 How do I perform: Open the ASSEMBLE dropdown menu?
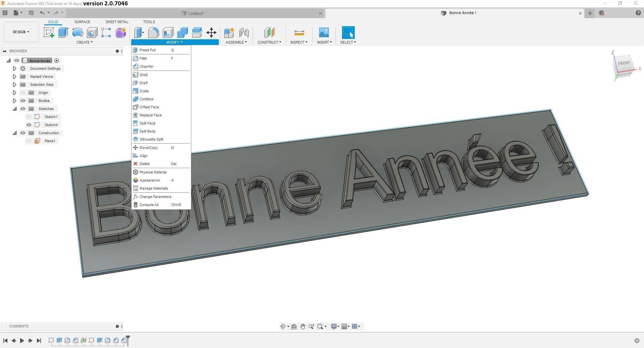pyautogui.click(x=236, y=42)
